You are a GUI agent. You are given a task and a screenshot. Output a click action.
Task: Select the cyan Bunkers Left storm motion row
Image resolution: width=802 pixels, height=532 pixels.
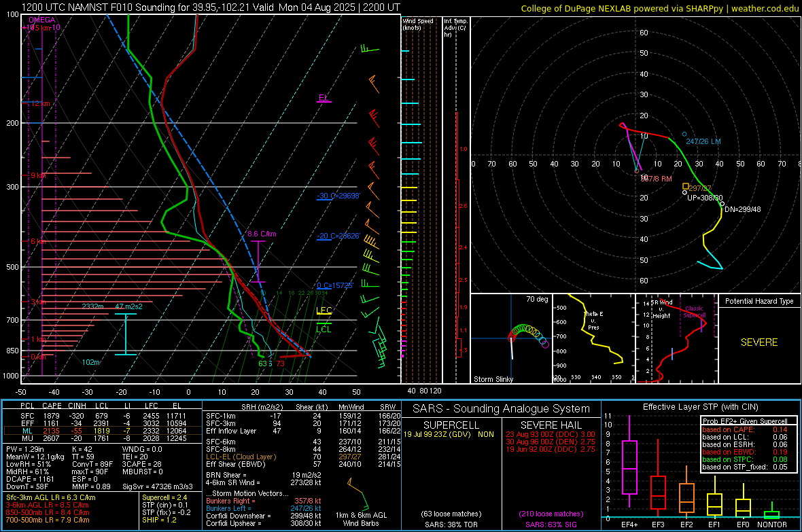tap(264, 508)
